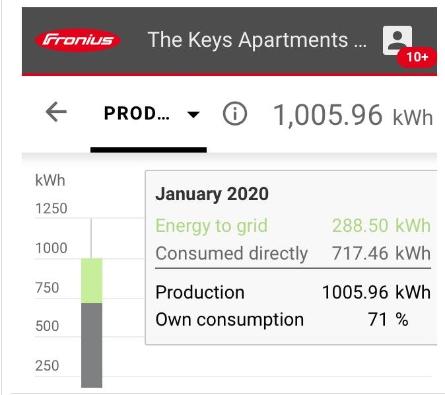
Task: Click the January 2020 tooltip heading
Action: point(212,194)
